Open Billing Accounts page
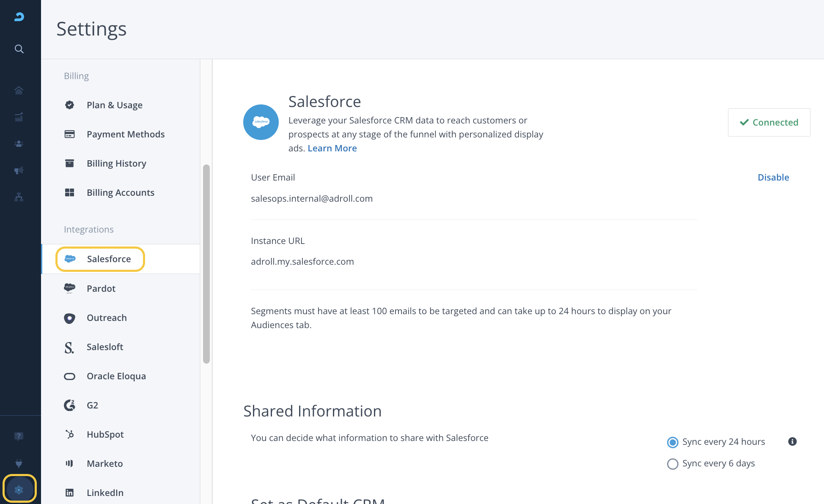The height and width of the screenshot is (504, 824). (121, 192)
